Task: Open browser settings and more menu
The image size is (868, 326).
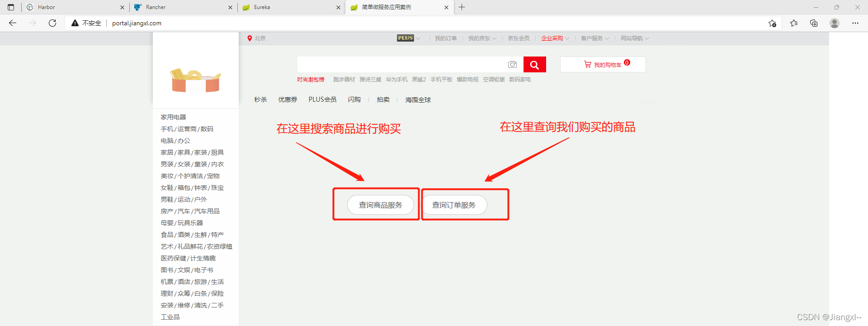Action: [855, 23]
